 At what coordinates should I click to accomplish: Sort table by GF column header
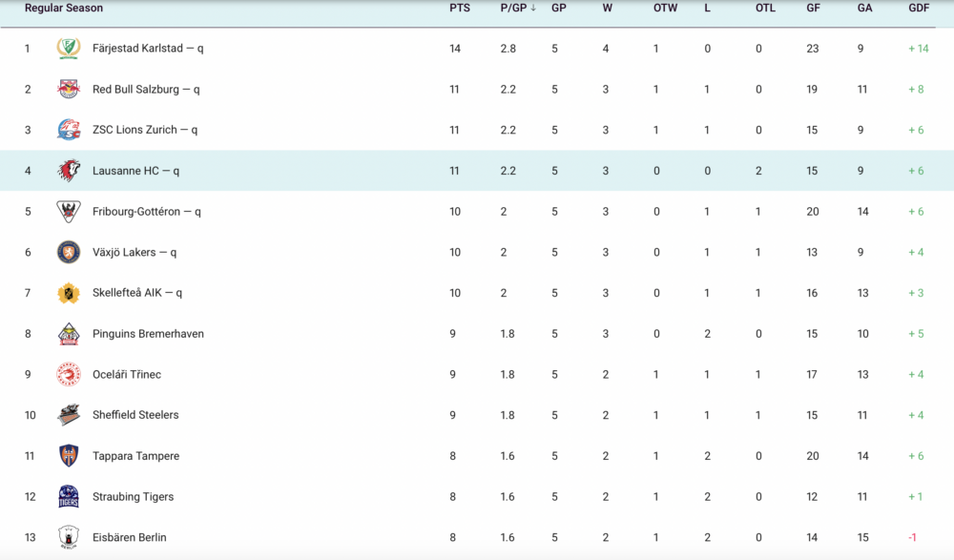[814, 8]
